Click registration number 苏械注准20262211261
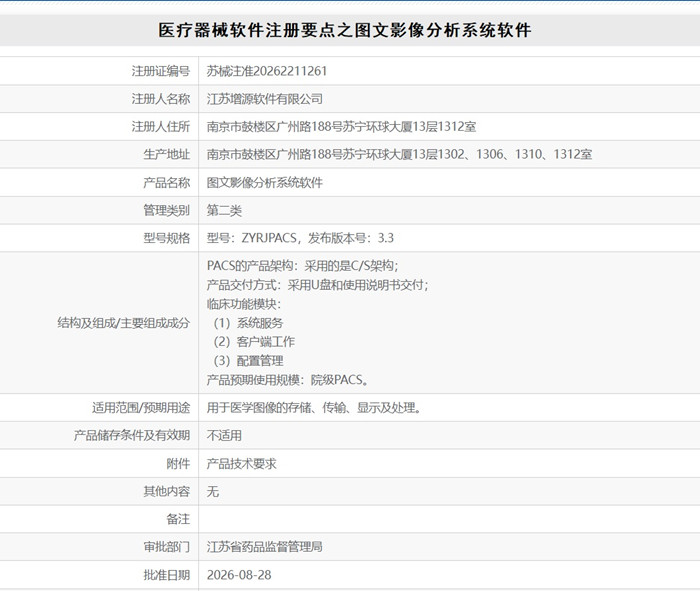This screenshot has height=591, width=700. (x=267, y=71)
